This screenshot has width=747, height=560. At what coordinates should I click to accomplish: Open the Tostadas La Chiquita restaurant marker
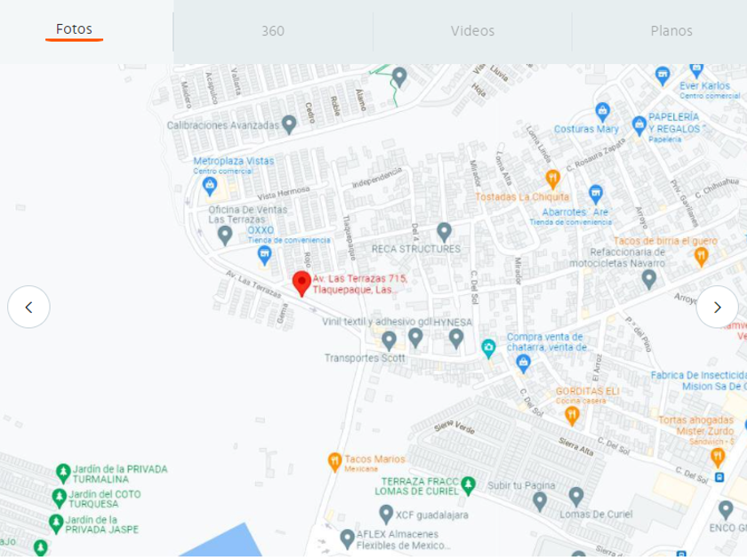pyautogui.click(x=552, y=179)
